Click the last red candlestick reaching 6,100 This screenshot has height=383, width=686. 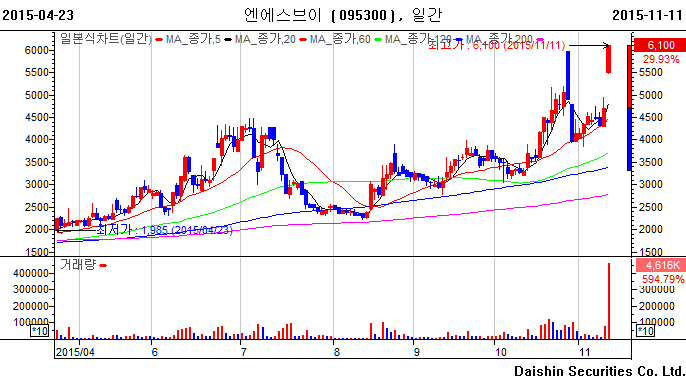click(609, 59)
